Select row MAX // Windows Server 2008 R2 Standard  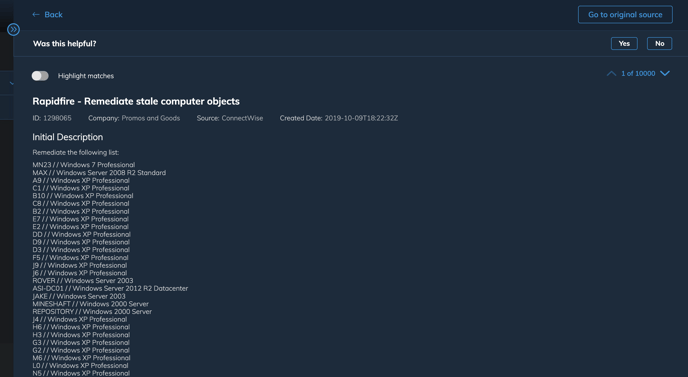[99, 173]
